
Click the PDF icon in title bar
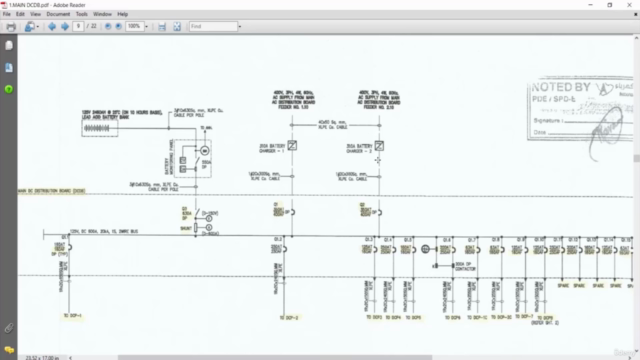tap(4, 5)
